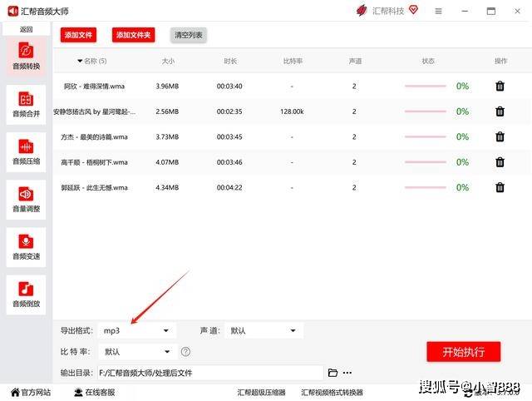Open the output folder icon
Screen dimensions: 532x401
pos(332,373)
